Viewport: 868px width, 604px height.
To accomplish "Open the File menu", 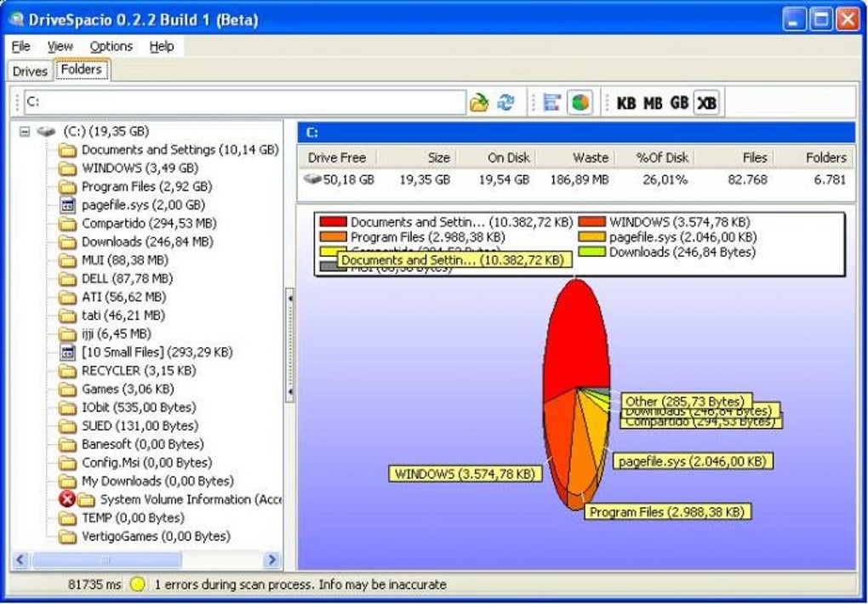I will (20, 47).
